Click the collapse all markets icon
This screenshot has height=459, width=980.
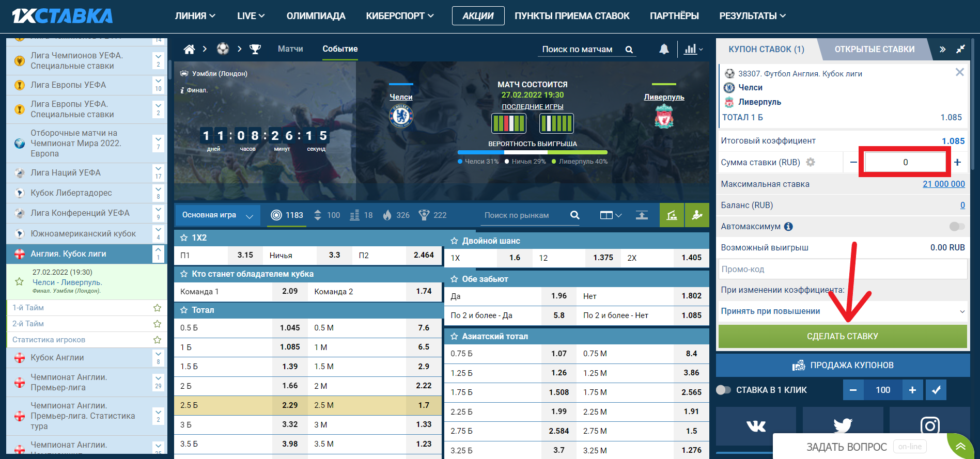click(x=642, y=215)
